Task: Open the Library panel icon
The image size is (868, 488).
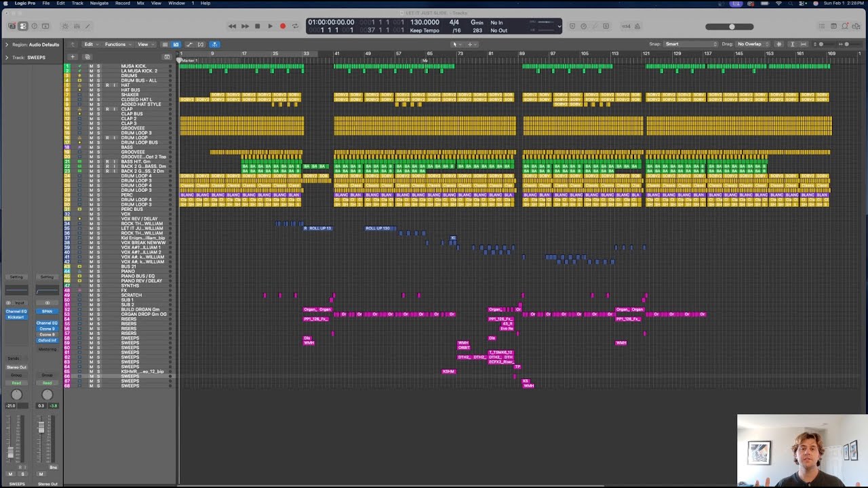Action: (12, 26)
